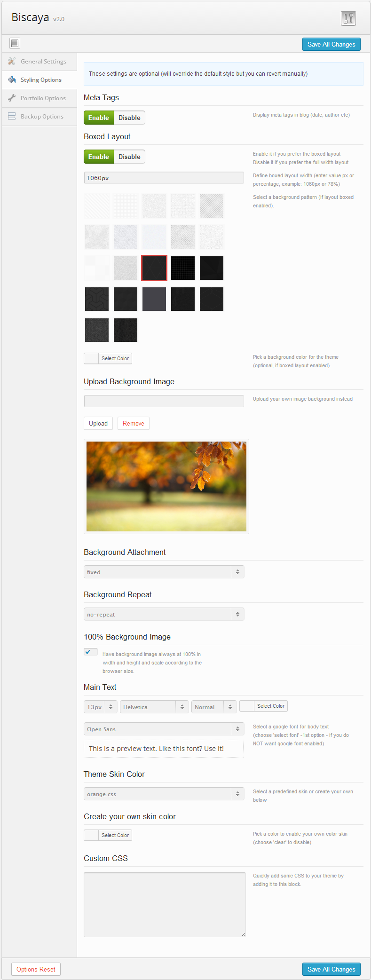Image resolution: width=371 pixels, height=980 pixels.
Task: Select the red-outlined dark background pattern
Action: click(154, 268)
